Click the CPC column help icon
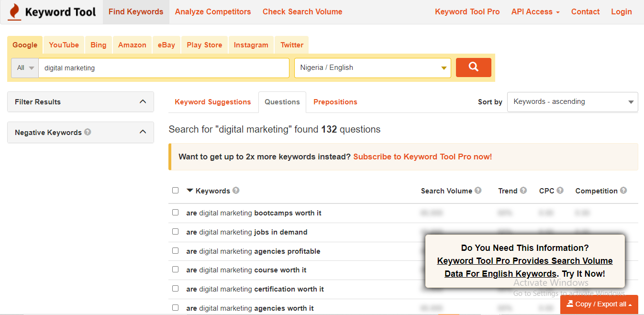The image size is (644, 315). point(560,191)
